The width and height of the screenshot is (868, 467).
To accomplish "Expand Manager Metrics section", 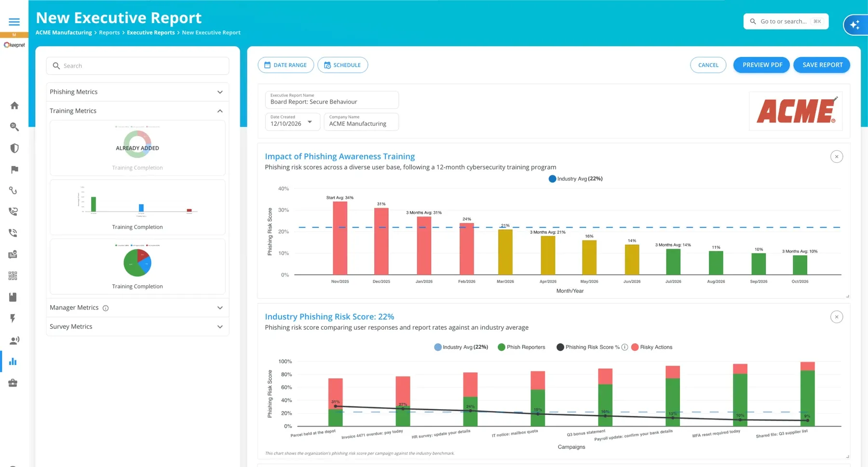I will (137, 307).
